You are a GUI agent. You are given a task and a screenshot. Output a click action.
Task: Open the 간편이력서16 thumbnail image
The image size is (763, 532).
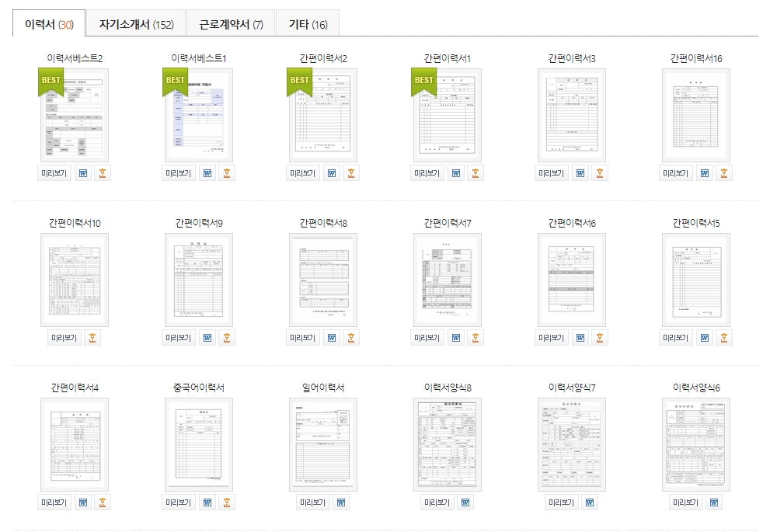696,115
